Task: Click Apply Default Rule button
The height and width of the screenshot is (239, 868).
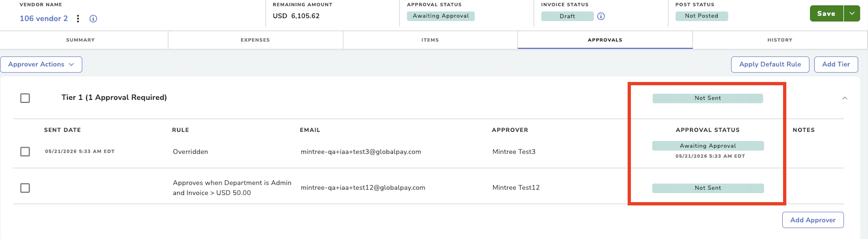Action: (770, 65)
